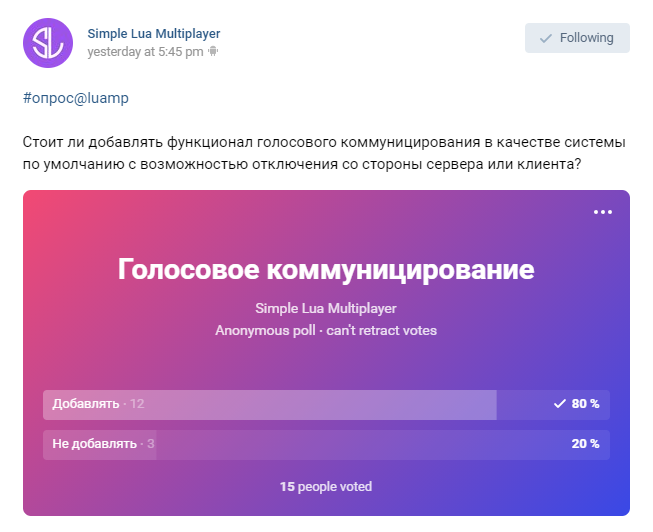Click the vote count 12 next to Добавлять
The height and width of the screenshot is (532, 653).
click(x=137, y=404)
